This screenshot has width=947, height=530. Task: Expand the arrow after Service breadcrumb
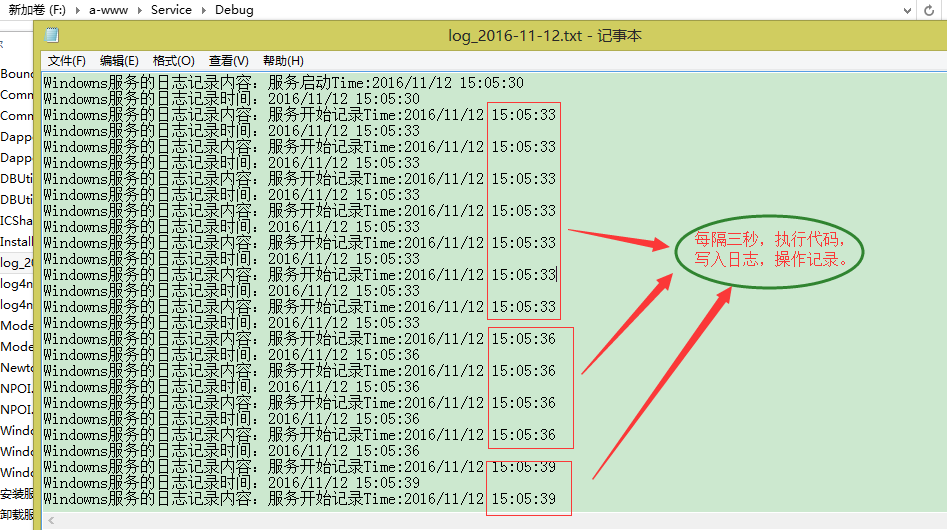click(203, 10)
